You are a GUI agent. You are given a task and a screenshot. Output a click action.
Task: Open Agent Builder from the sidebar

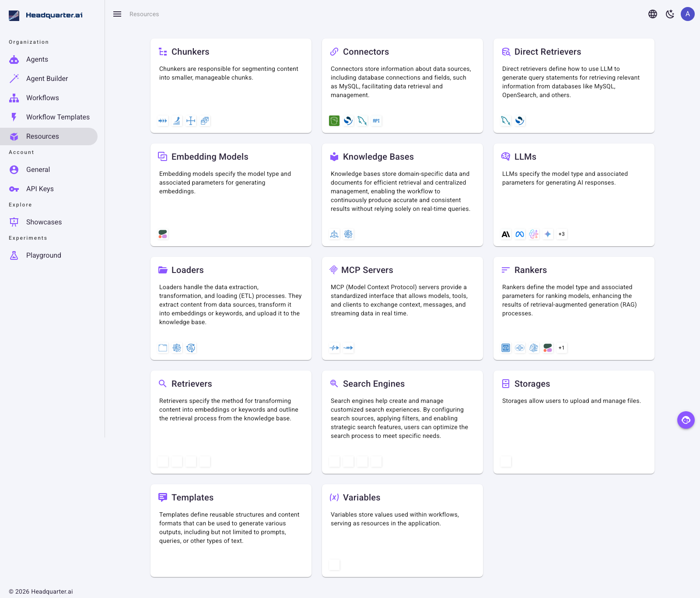coord(49,79)
